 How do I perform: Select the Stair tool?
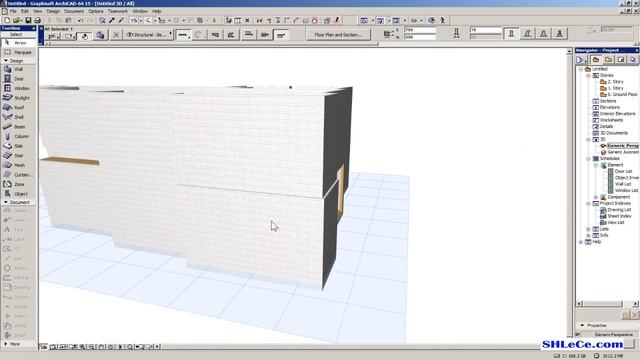click(18, 156)
